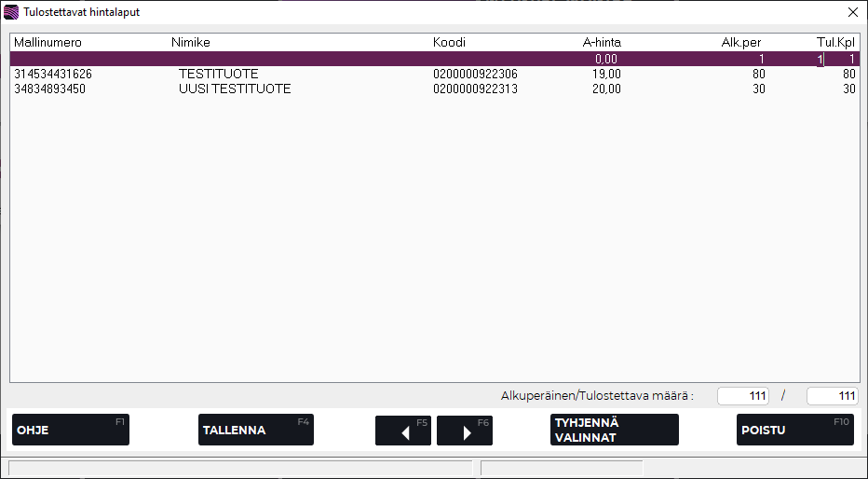Click code 0200000922306 in the list
868x479 pixels.
(x=475, y=75)
